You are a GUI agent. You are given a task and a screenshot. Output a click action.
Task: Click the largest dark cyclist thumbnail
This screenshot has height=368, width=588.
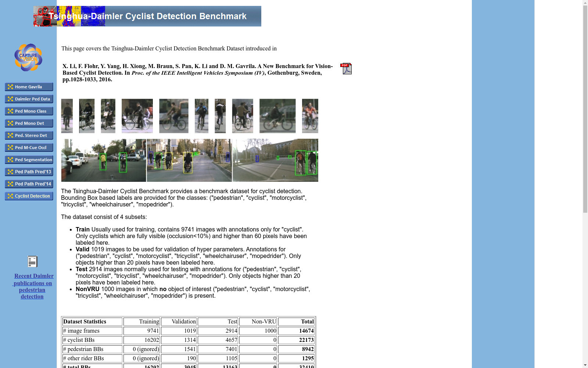277,116
